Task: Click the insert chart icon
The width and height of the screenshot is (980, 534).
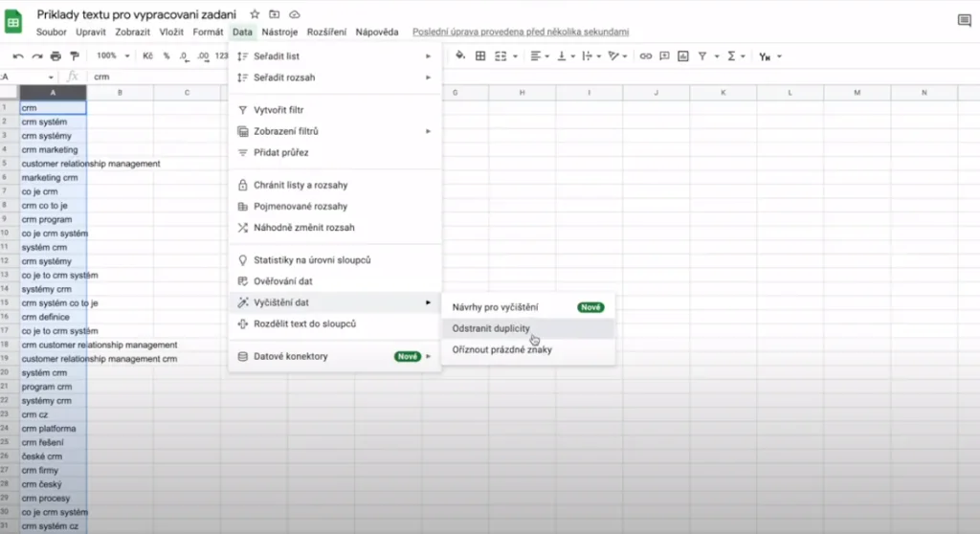Action: point(681,56)
